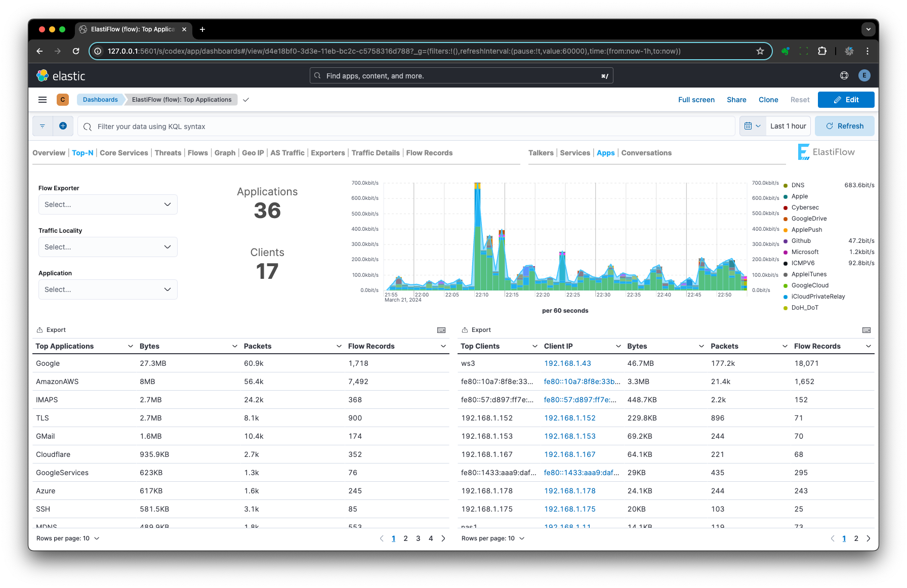The height and width of the screenshot is (588, 907).
Task: Click the Edit dashboard button
Action: point(846,100)
